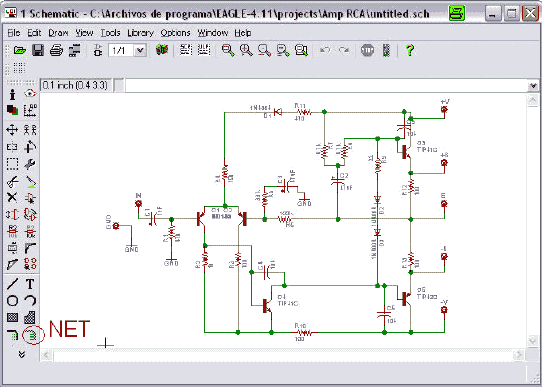Screen dimensions: 542x387
Task: Select the Mark tool
Action: click(30, 110)
